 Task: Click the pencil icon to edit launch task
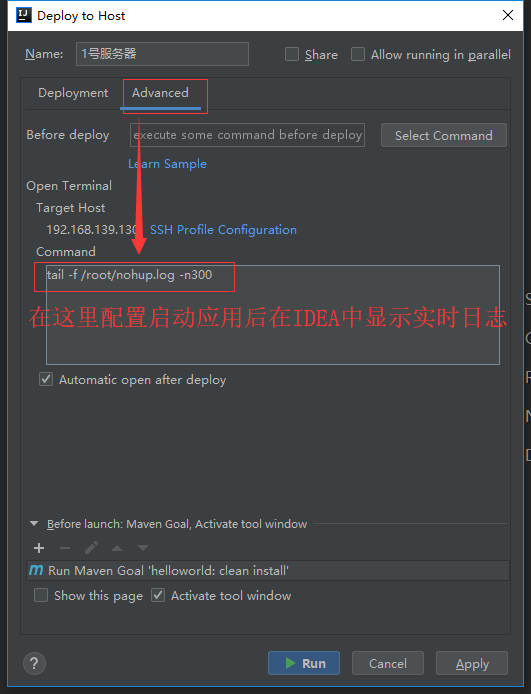coord(91,548)
